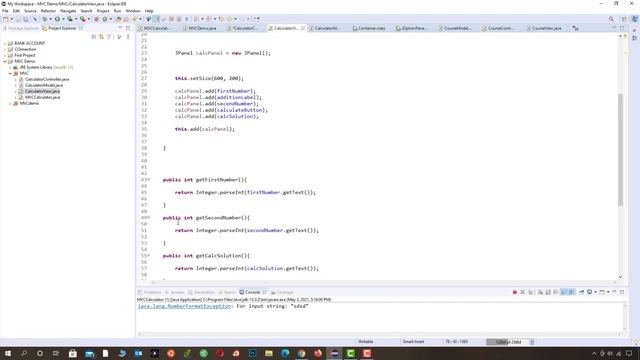The height and width of the screenshot is (360, 640).
Task: Open Chrome from the taskbar
Action: 302,353
